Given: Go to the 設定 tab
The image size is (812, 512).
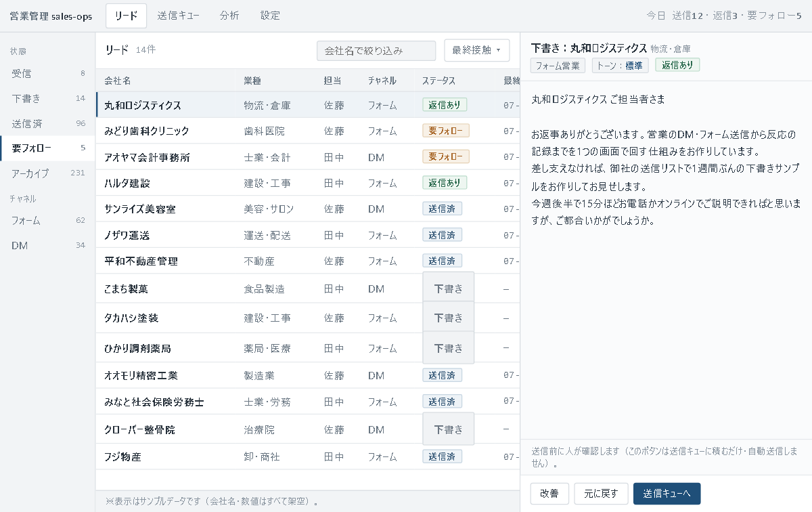Looking at the screenshot, I should tap(270, 16).
